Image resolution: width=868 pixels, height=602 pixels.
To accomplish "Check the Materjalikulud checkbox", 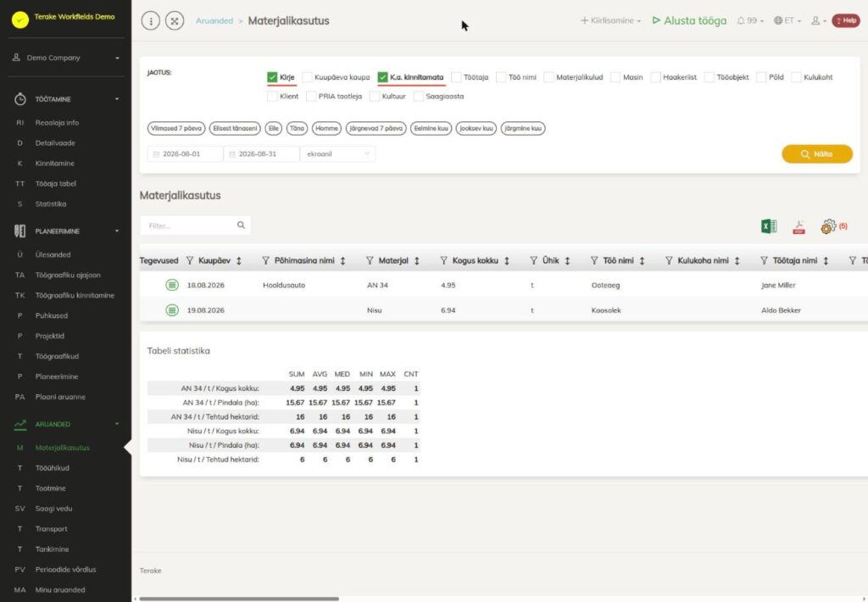I will 548,77.
